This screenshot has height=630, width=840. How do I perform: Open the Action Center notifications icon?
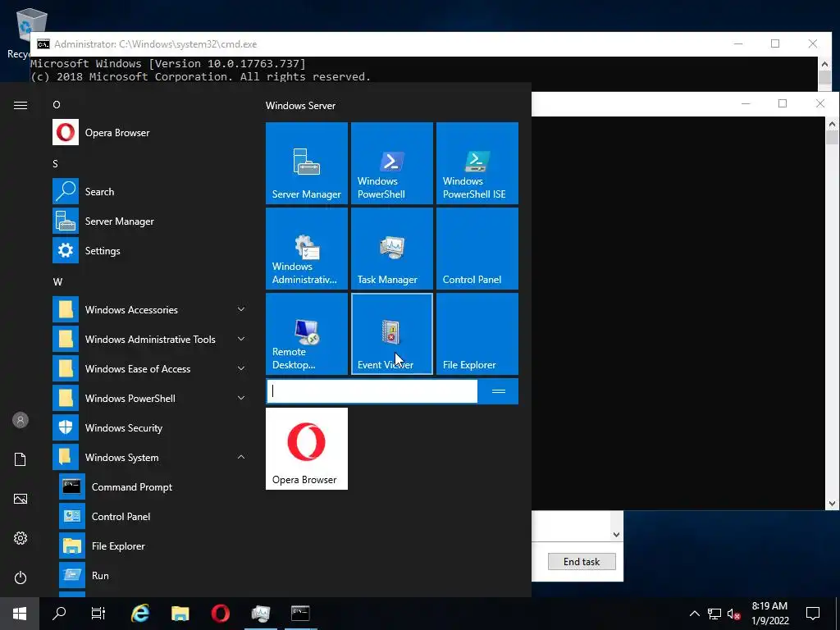tap(813, 614)
